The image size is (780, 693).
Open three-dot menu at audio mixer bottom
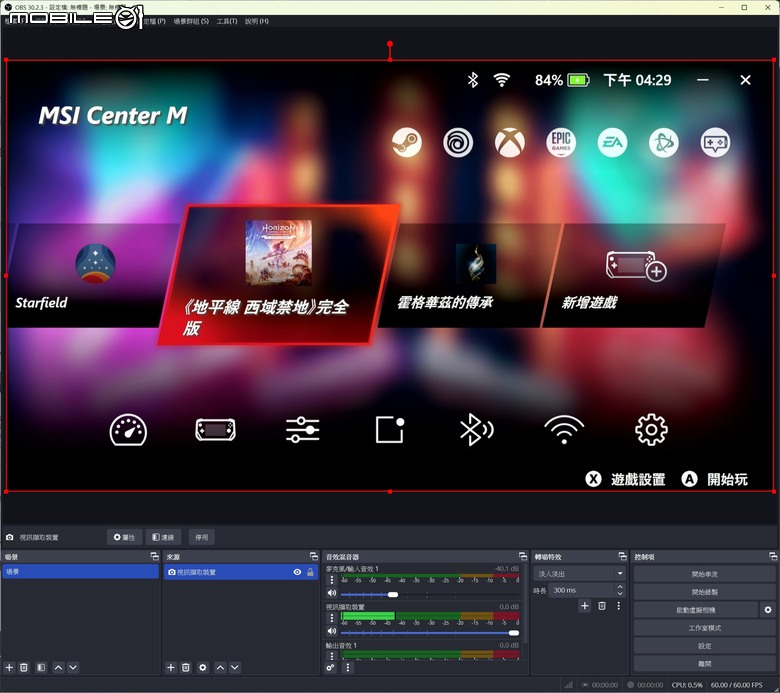(348, 668)
